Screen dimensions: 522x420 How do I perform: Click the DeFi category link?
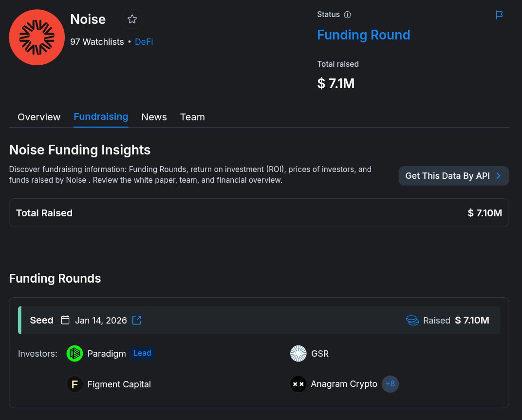tap(144, 41)
